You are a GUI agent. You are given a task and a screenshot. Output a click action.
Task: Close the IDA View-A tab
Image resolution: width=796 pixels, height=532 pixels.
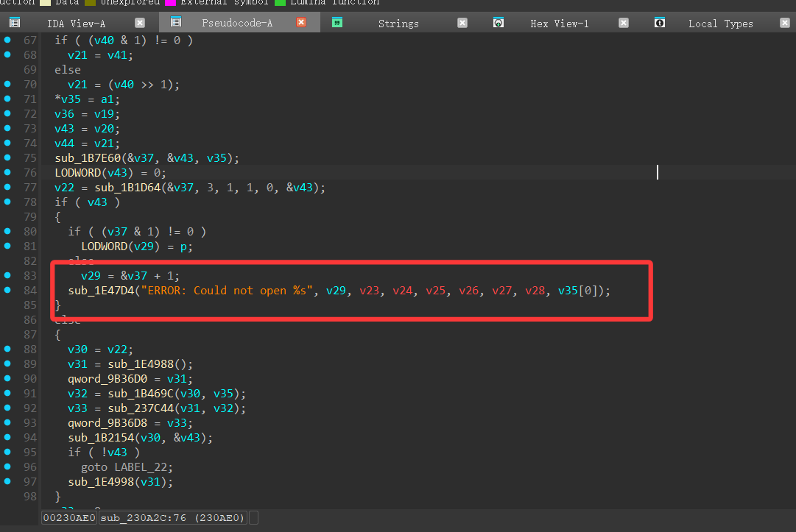click(x=140, y=23)
